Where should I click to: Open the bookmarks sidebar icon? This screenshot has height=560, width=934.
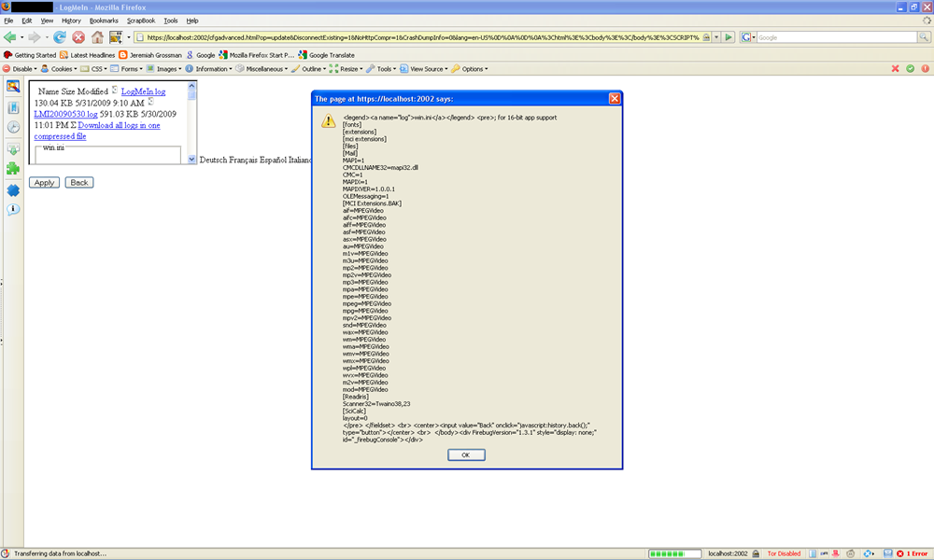[12, 107]
